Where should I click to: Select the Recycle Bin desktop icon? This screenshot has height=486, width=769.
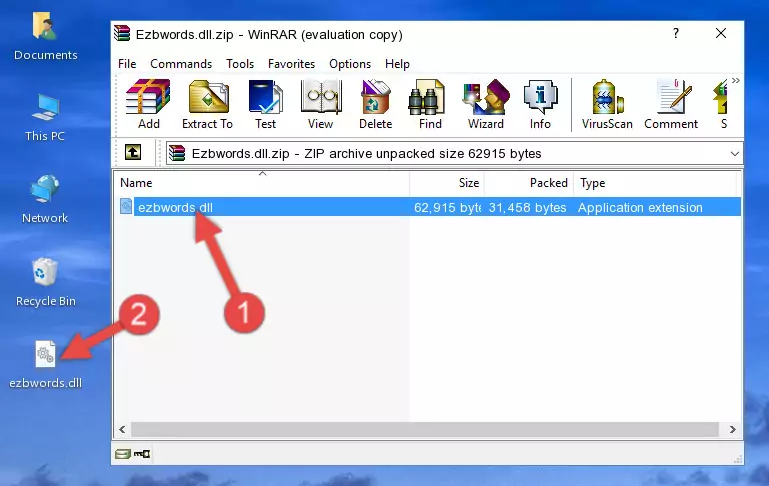(46, 282)
